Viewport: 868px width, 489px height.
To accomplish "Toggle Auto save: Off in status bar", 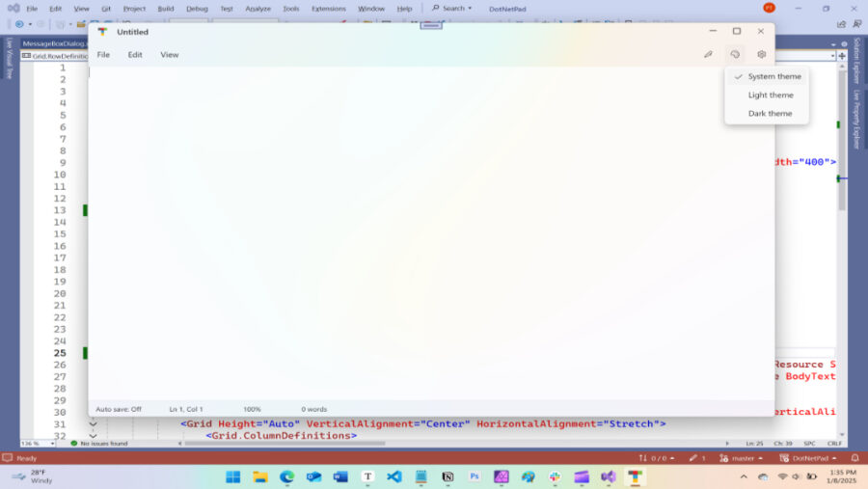I will [x=119, y=409].
